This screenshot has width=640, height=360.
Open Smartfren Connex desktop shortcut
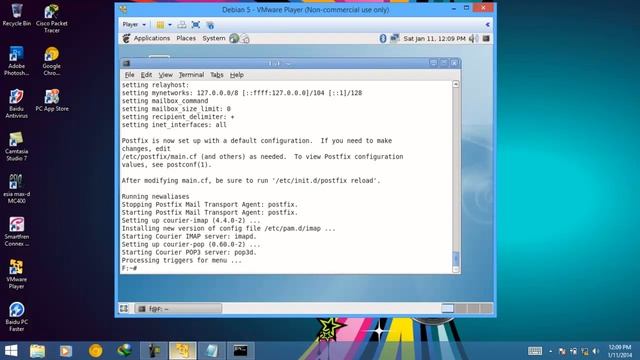point(17,231)
